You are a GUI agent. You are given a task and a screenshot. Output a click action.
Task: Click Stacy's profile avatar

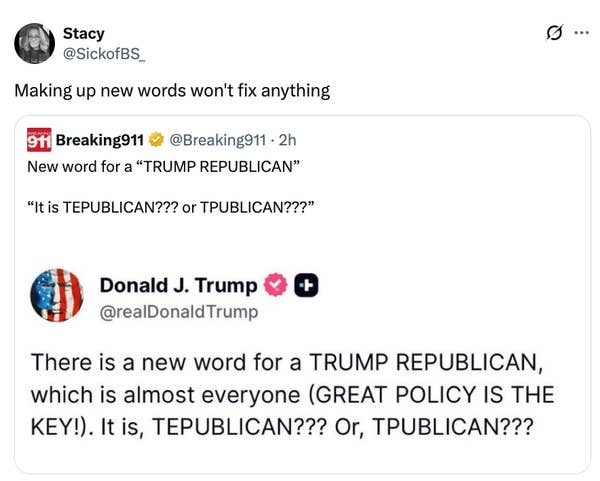click(35, 43)
